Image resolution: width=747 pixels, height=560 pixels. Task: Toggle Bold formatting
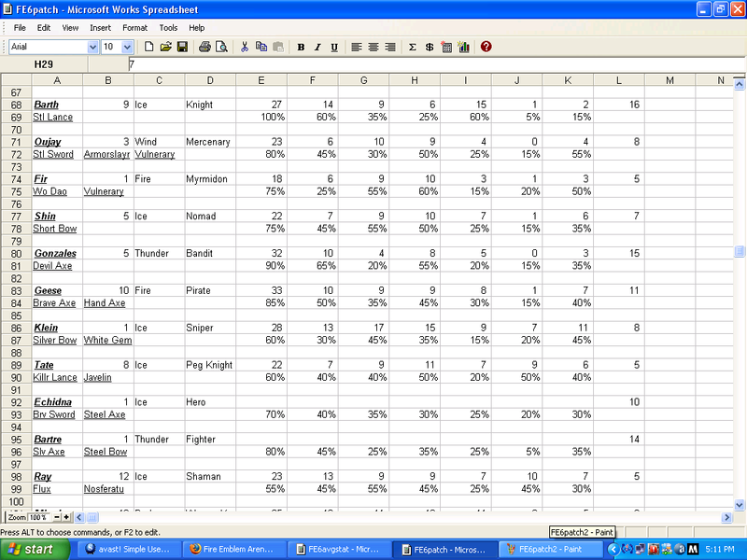tap(301, 47)
